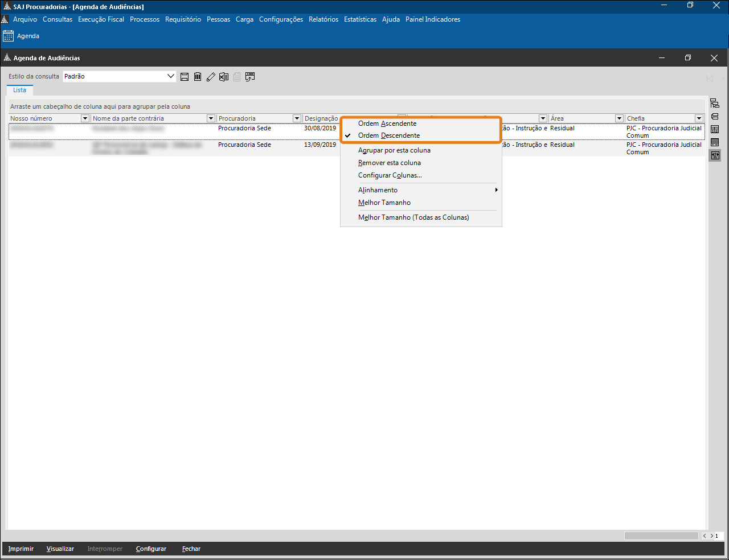
Task: Open the Ajuda menu
Action: coord(391,19)
